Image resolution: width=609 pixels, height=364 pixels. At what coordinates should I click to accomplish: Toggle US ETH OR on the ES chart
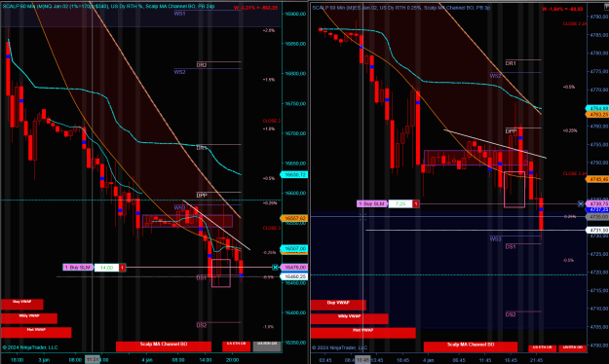tap(542, 348)
